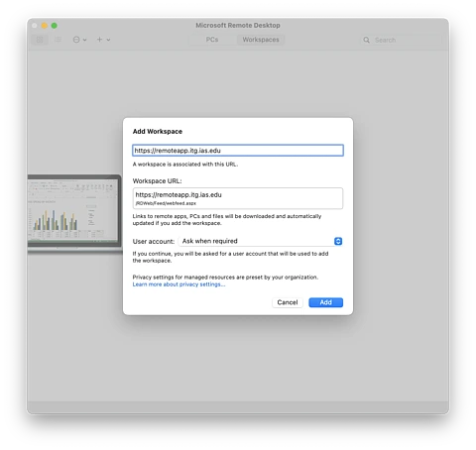Click the 'Add Workspace' dialog title
This screenshot has width=476, height=450.
[158, 131]
